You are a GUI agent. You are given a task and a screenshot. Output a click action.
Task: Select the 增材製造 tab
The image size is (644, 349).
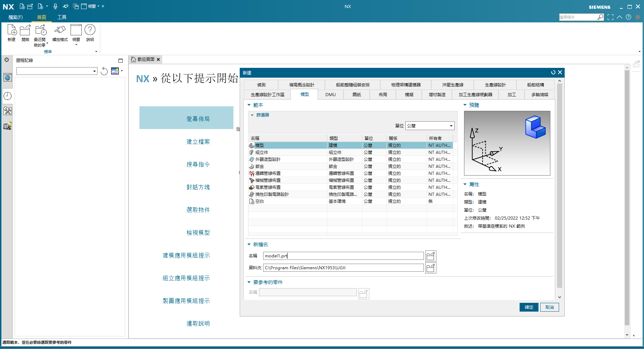pos(437,95)
